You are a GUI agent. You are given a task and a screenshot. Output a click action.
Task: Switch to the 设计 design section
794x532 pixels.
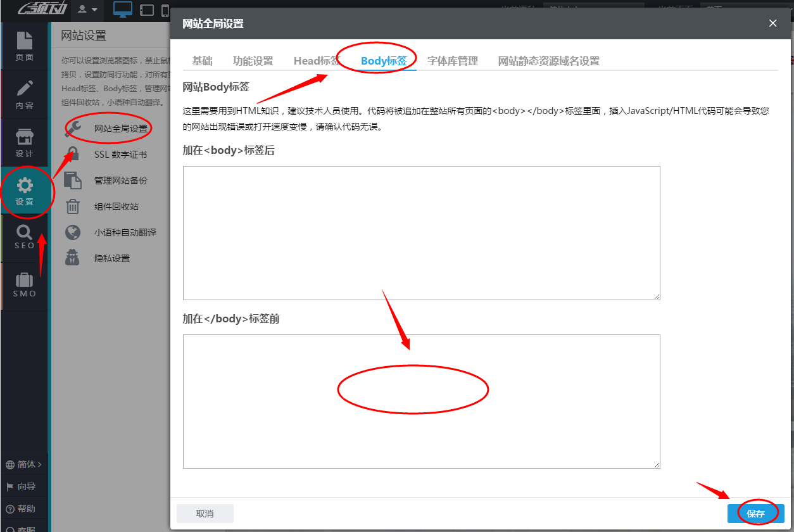25,141
